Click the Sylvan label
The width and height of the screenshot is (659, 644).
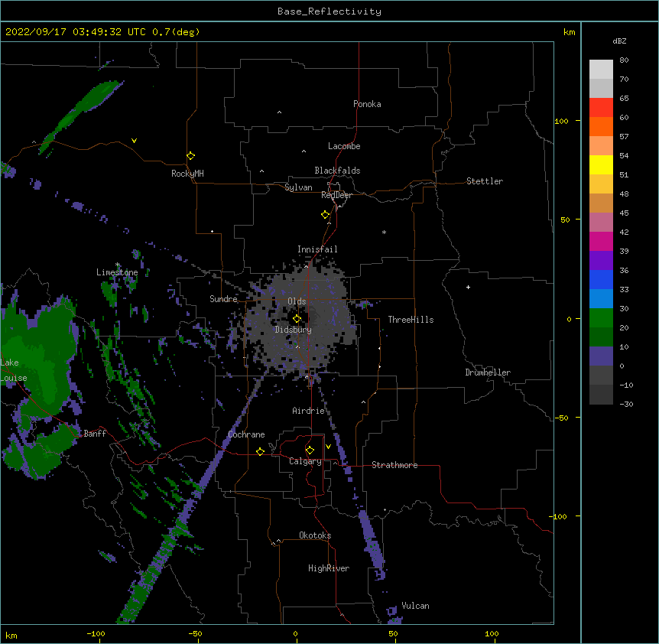click(x=298, y=187)
